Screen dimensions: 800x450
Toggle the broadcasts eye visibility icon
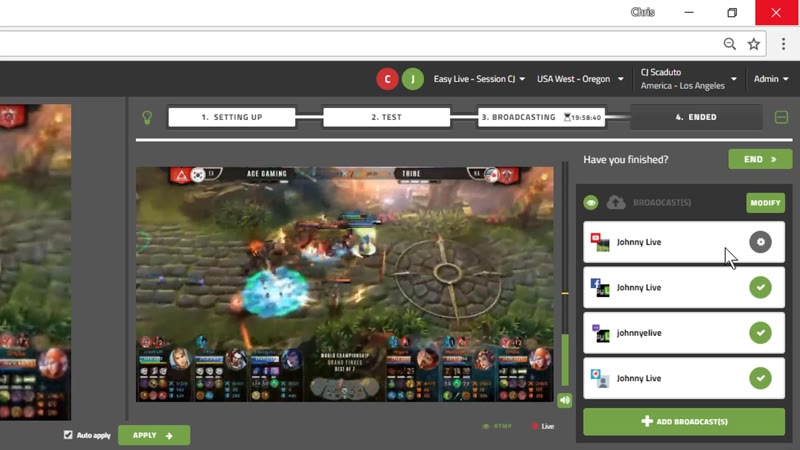[x=591, y=203]
